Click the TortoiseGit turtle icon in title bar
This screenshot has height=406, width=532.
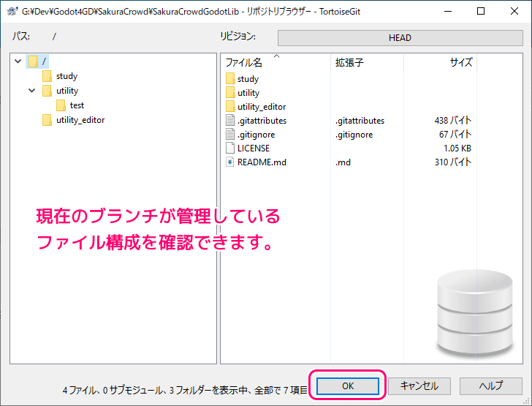pyautogui.click(x=12, y=11)
